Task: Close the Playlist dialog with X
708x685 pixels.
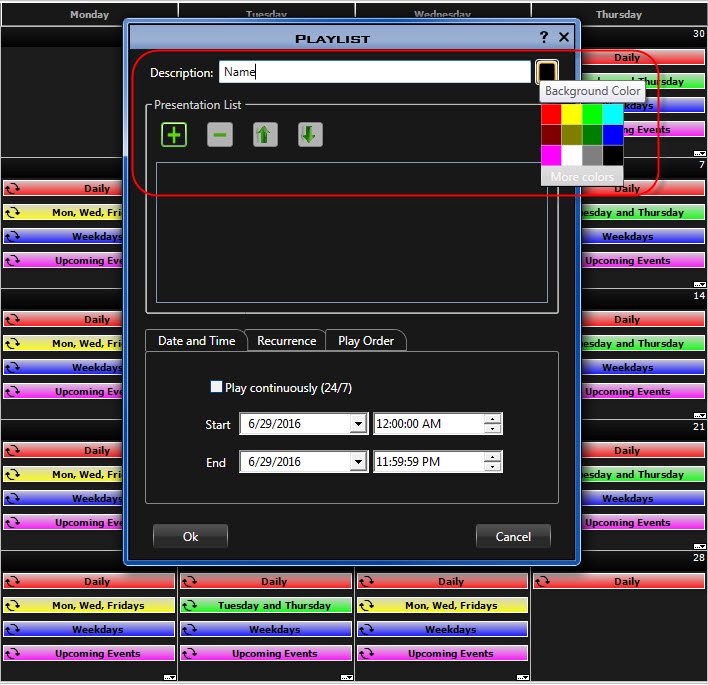Action: [x=564, y=37]
